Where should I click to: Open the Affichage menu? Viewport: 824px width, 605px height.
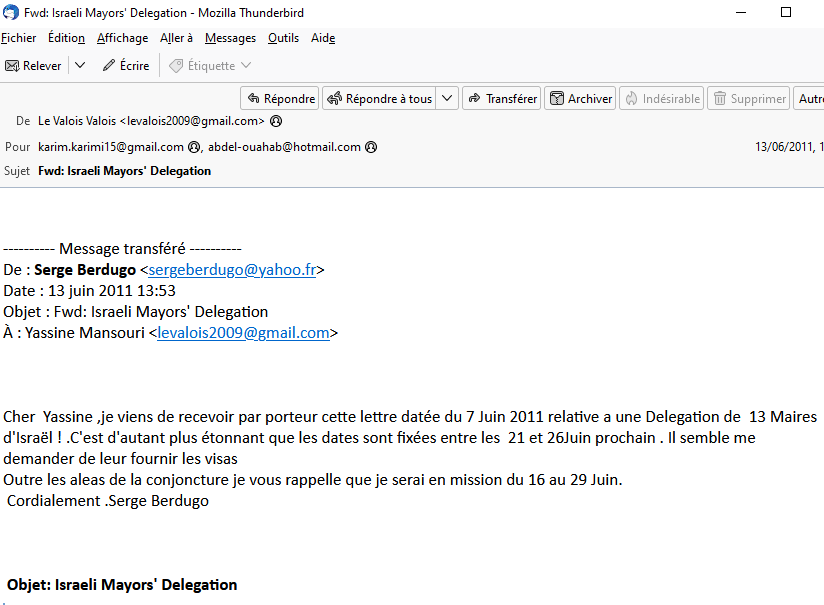122,38
